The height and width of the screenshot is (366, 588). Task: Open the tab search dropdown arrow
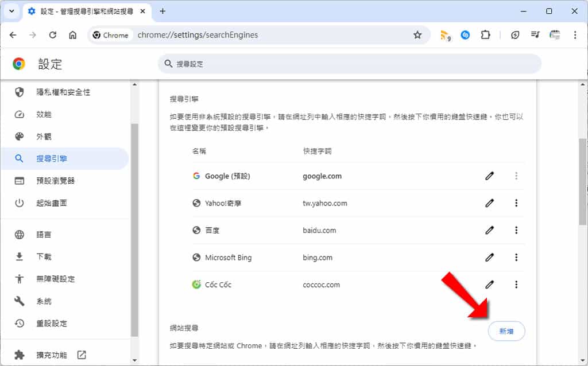pyautogui.click(x=11, y=11)
